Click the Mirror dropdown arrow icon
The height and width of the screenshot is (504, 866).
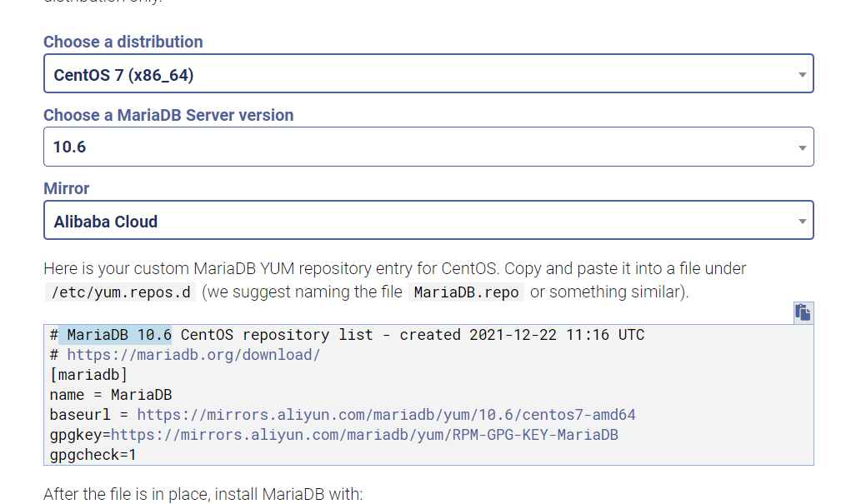point(801,219)
